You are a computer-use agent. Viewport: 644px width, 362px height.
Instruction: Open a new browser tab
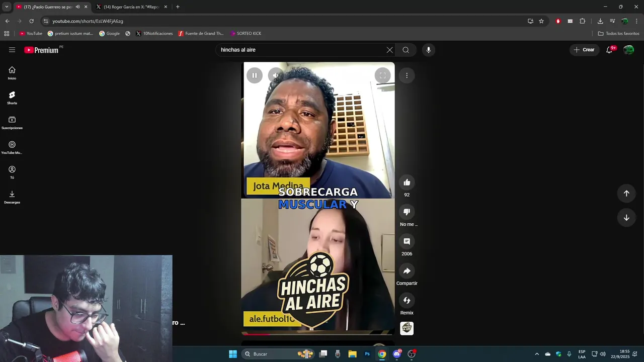[178, 7]
